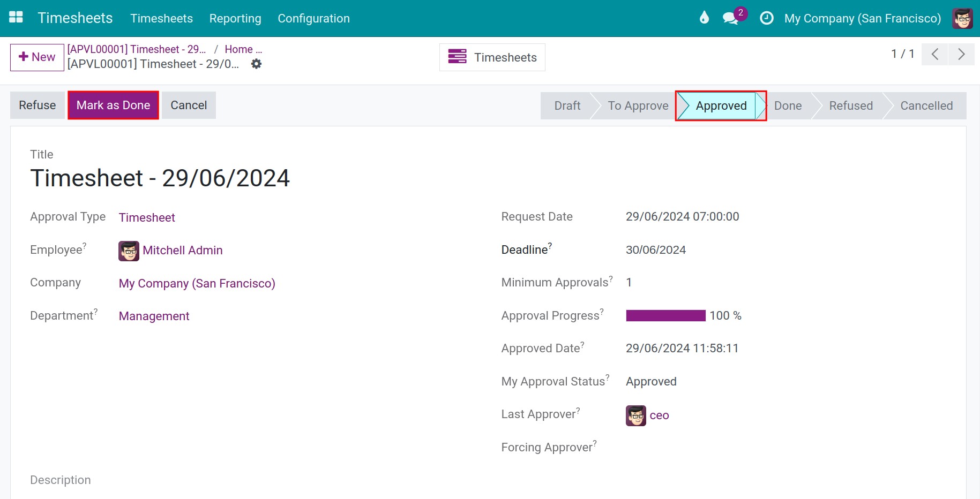This screenshot has width=980, height=499.
Task: Click the 100 % progress value
Action: coord(725,316)
